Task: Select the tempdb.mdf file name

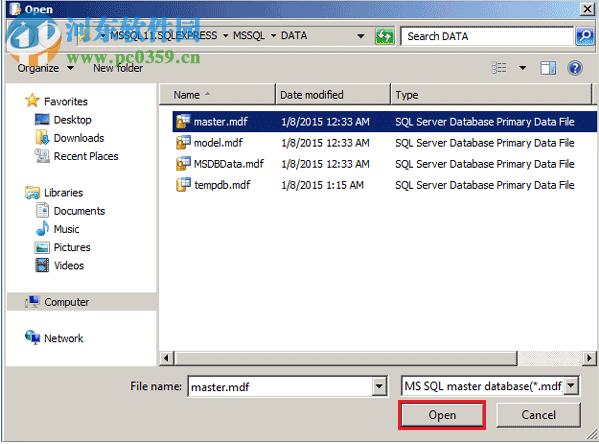Action: tap(222, 185)
